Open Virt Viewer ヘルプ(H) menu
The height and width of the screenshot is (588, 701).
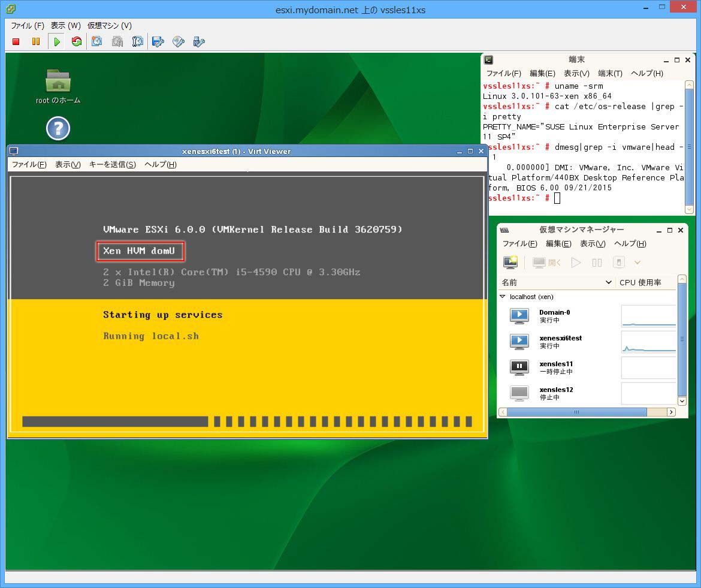pyautogui.click(x=161, y=165)
